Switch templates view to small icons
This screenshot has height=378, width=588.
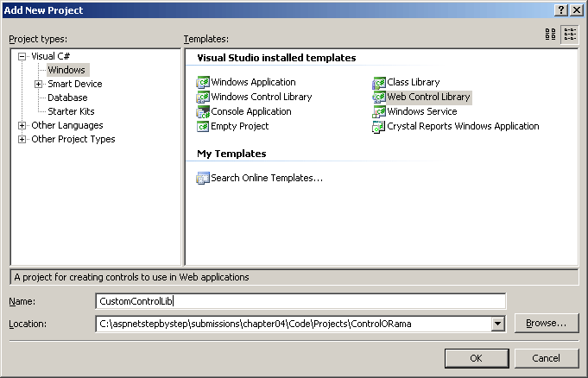pos(570,35)
